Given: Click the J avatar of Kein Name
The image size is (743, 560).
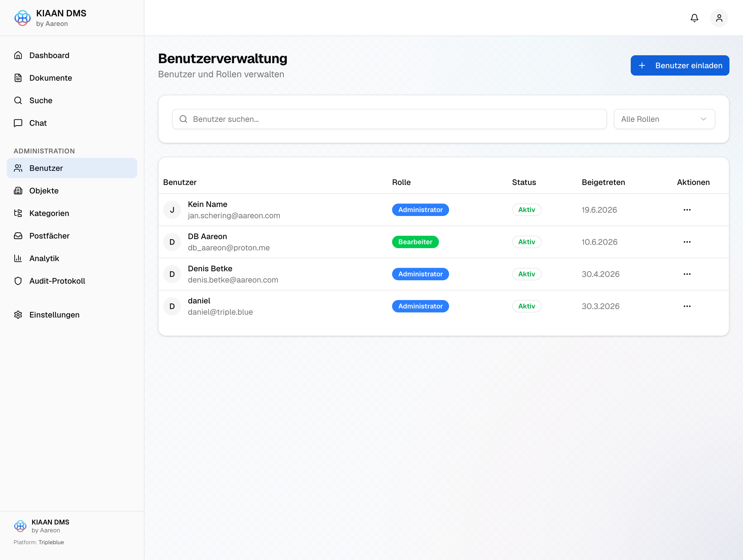Looking at the screenshot, I should pos(172,210).
